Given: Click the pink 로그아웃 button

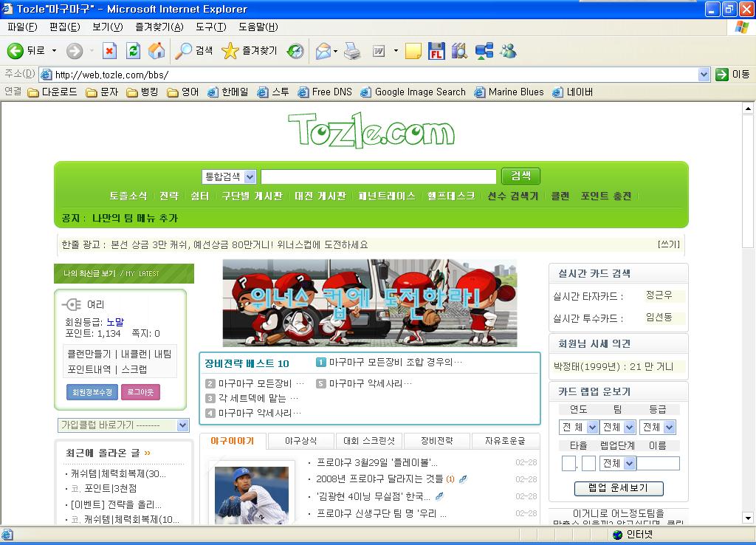Looking at the screenshot, I should pos(140,392).
